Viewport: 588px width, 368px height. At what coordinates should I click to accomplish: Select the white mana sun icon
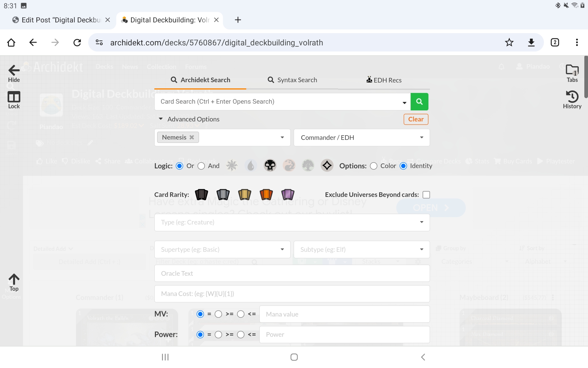pyautogui.click(x=232, y=166)
